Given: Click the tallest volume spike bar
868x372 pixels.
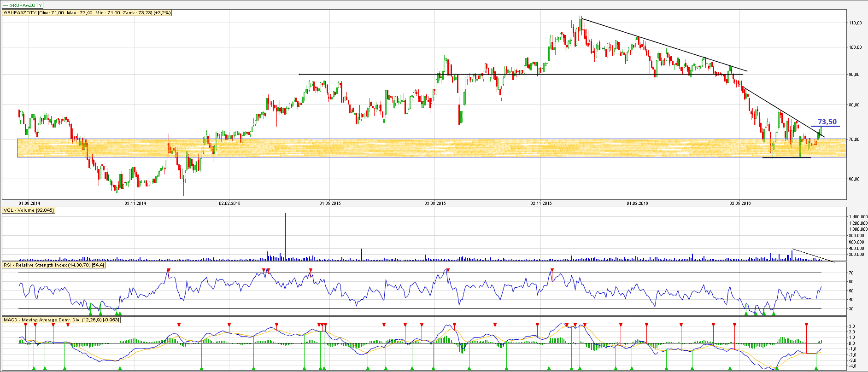Looking at the screenshot, I should [285, 235].
